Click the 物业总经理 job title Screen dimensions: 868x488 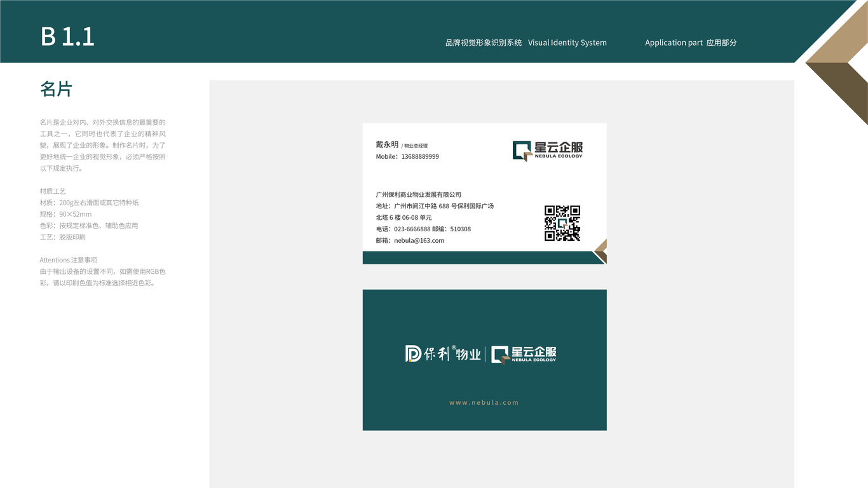click(415, 146)
